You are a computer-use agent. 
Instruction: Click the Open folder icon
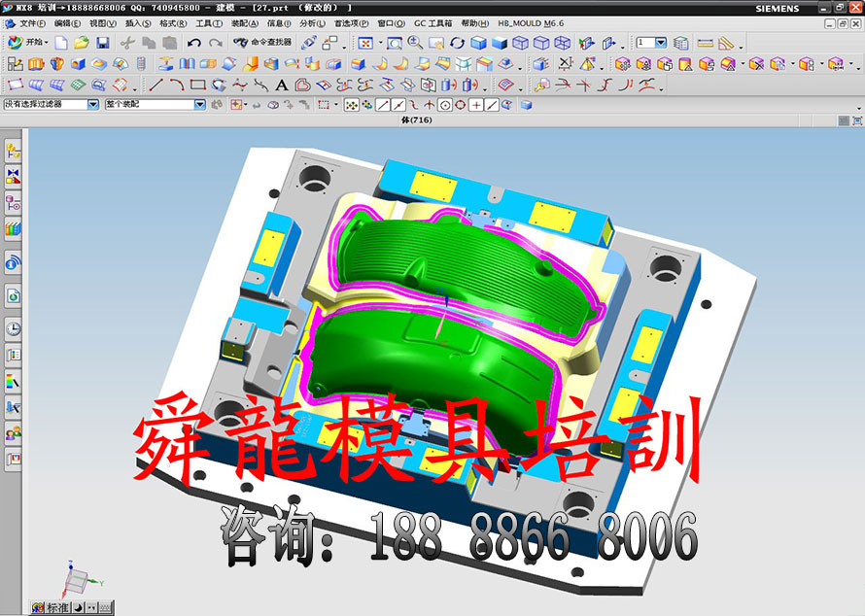pos(82,43)
